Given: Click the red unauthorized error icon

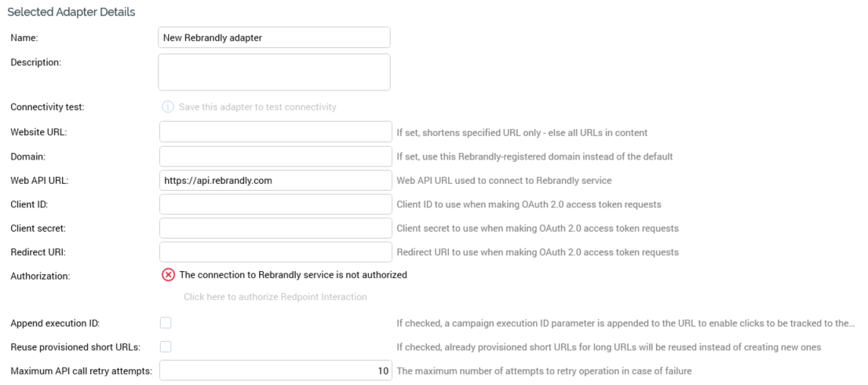Looking at the screenshot, I should [x=168, y=275].
